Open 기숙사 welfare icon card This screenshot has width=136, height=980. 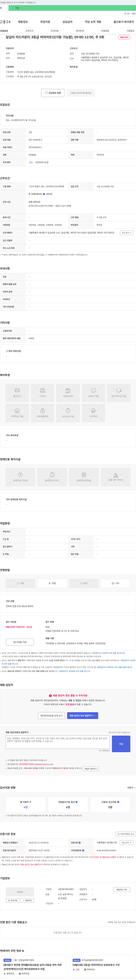click(x=42, y=393)
